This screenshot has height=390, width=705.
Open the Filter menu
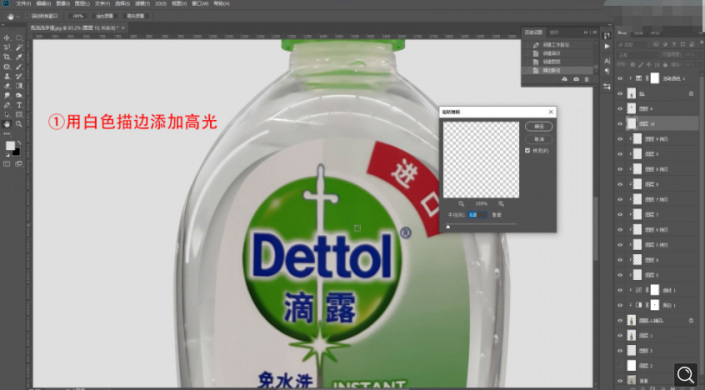[x=142, y=4]
